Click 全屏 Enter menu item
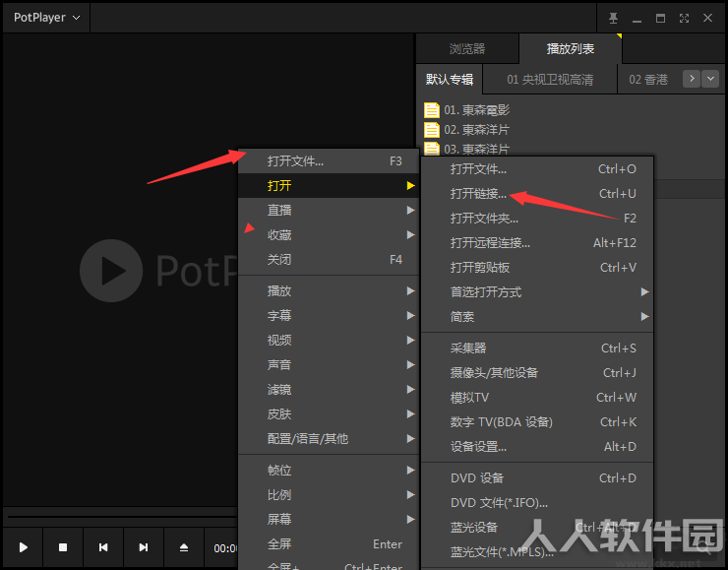Screen dimensions: 728x570 point(330,544)
